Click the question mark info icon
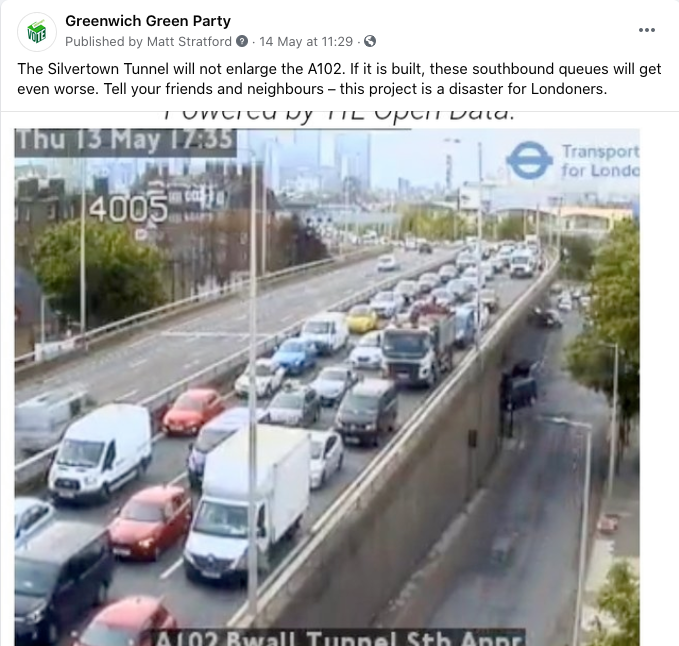The height and width of the screenshot is (646, 679). click(242, 41)
